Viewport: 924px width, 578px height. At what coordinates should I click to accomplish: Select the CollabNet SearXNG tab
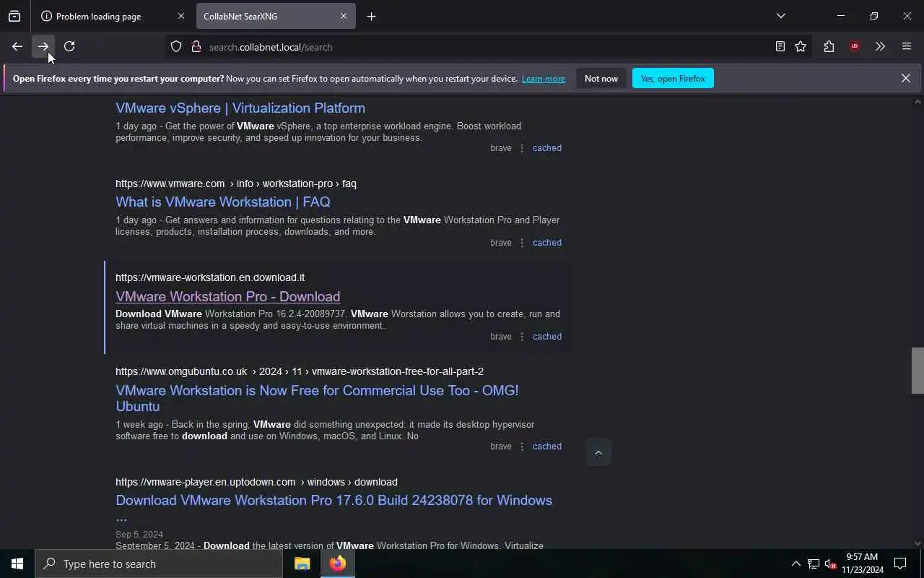coord(276,16)
